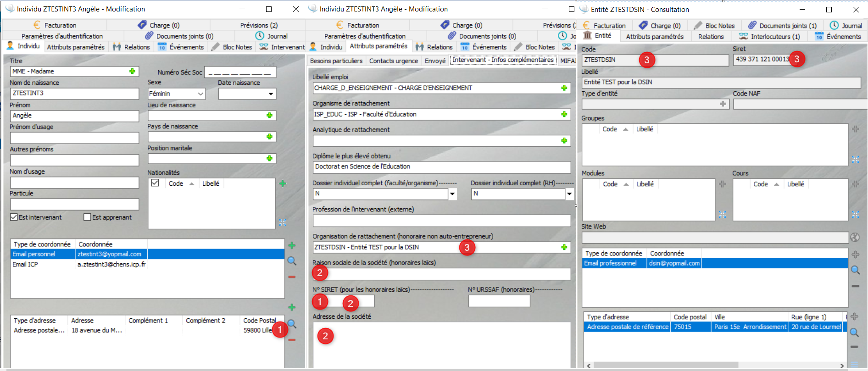Add nationality with green plus icon
The height and width of the screenshot is (371, 868).
point(283,183)
